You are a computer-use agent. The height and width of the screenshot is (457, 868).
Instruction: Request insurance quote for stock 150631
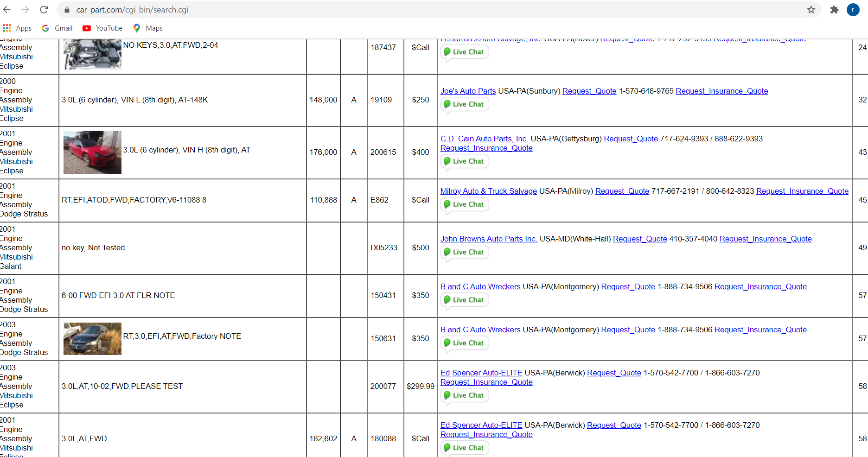click(760, 330)
